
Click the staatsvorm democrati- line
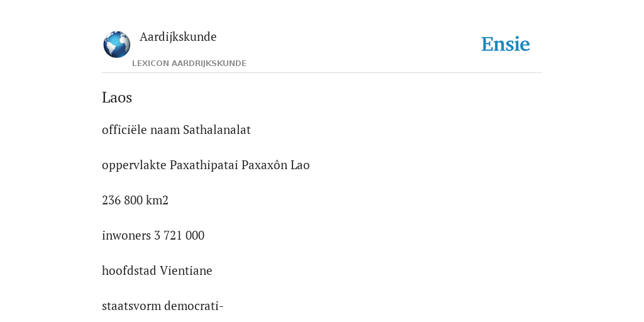(163, 306)
